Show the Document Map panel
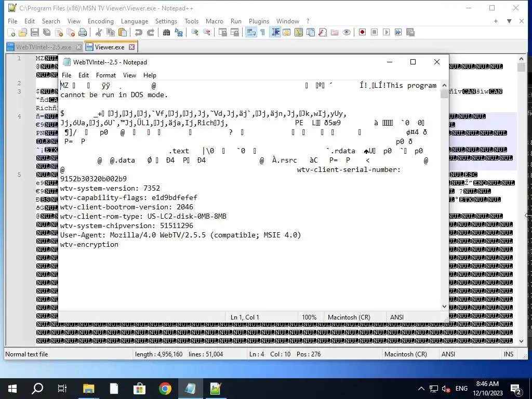532x399 pixels. [x=299, y=32]
